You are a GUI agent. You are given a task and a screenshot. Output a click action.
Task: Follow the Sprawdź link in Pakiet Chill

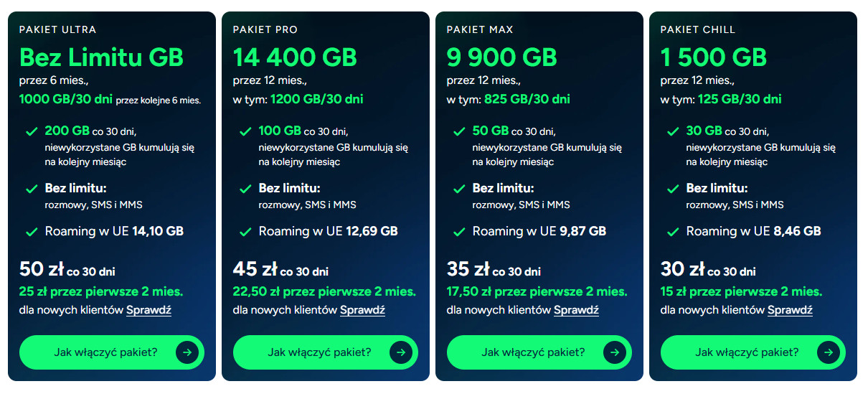pos(790,310)
